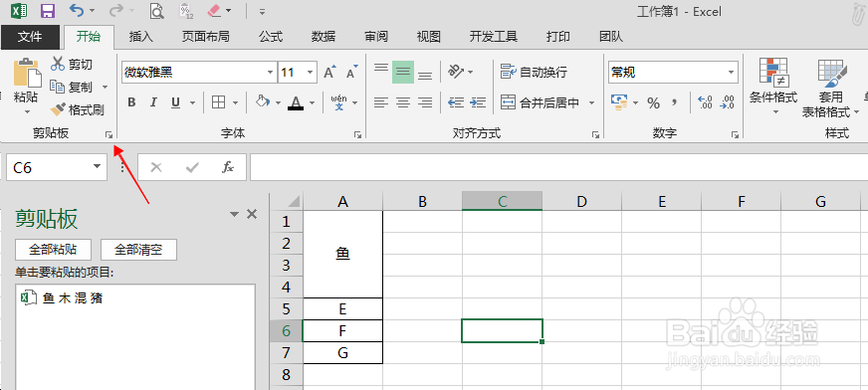
Task: Decrease font size with the smaller A icon
Action: (352, 73)
